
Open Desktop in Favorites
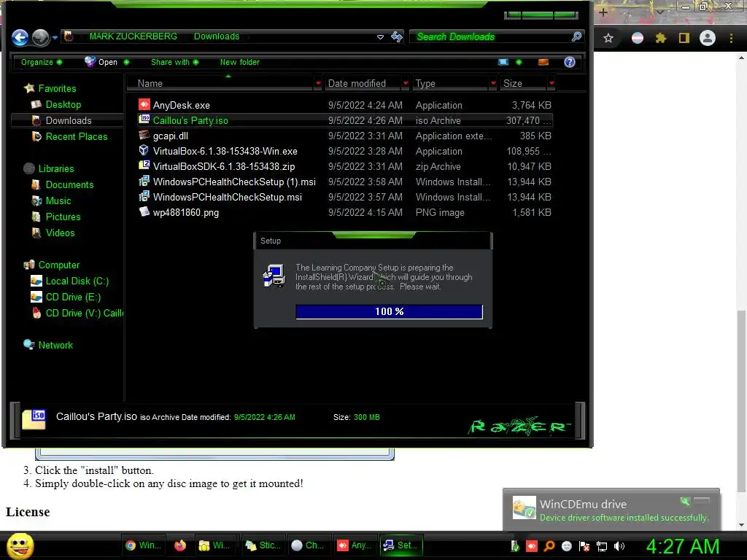[x=63, y=104]
